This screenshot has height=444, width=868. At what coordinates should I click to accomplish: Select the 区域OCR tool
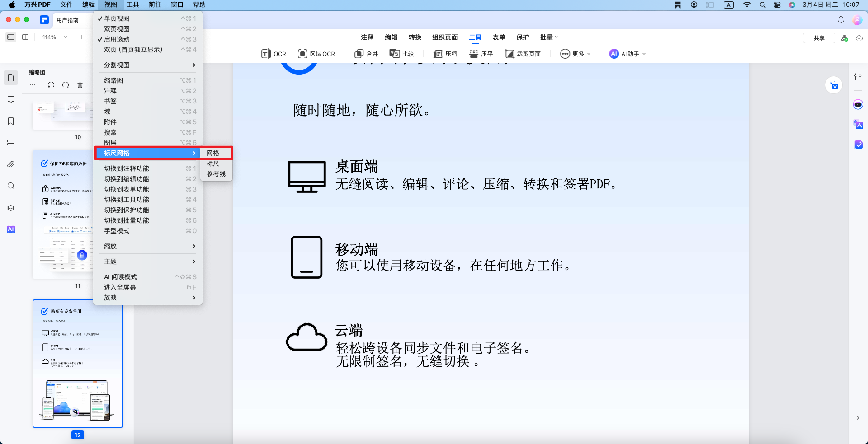click(316, 54)
